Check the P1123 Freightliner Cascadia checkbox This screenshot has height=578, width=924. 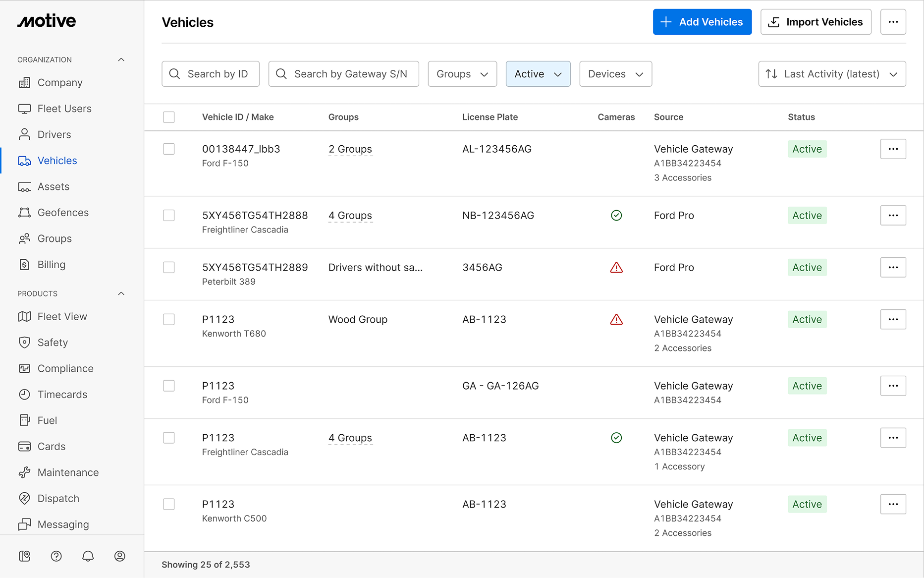(x=169, y=438)
